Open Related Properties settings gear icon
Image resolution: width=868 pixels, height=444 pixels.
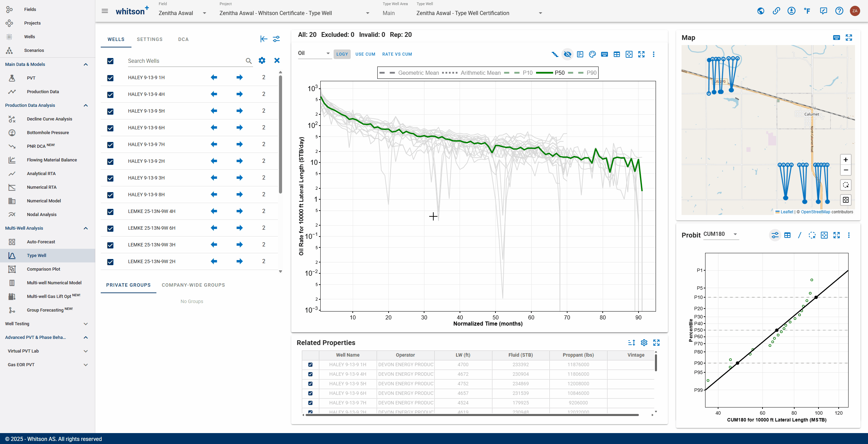point(644,343)
